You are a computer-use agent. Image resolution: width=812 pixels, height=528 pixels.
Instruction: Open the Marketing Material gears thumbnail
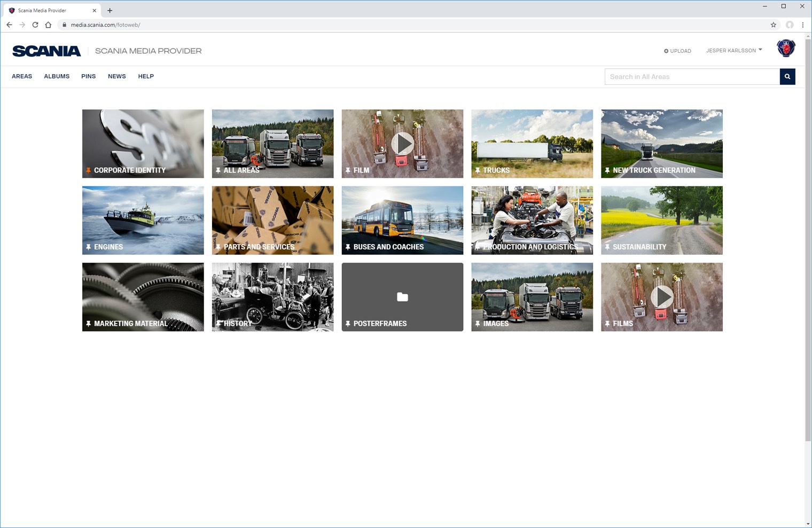coord(143,297)
